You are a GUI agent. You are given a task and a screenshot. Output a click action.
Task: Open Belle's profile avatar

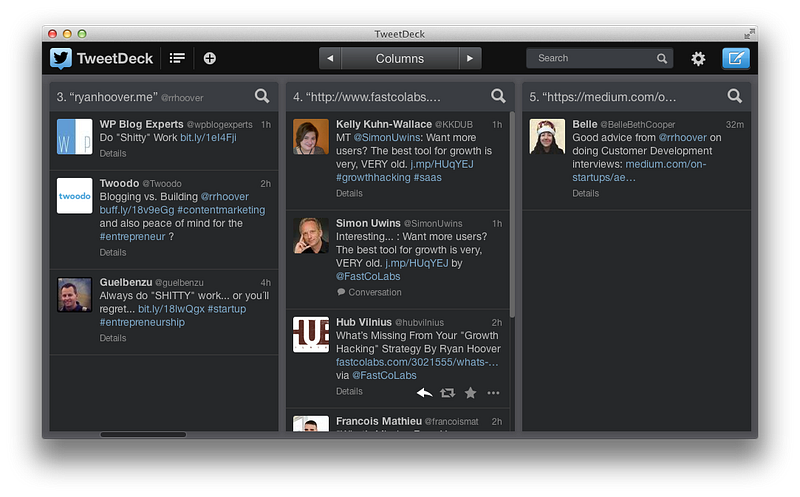coord(547,137)
